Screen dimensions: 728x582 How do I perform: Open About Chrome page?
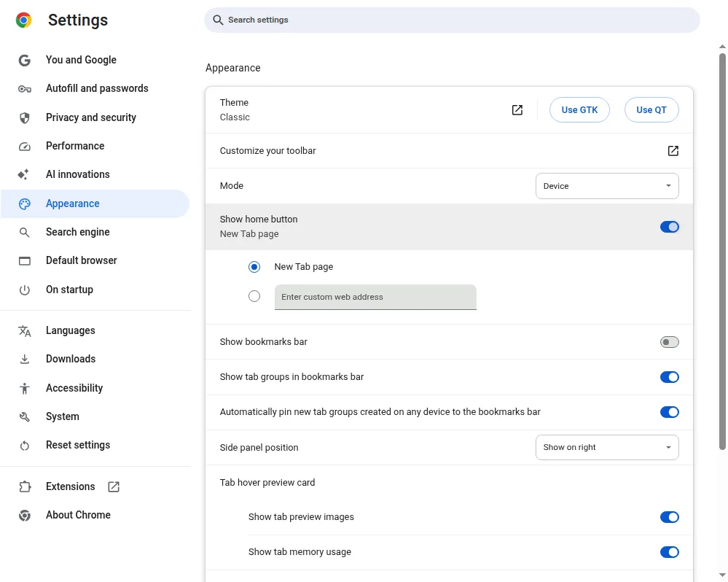click(x=95, y=515)
